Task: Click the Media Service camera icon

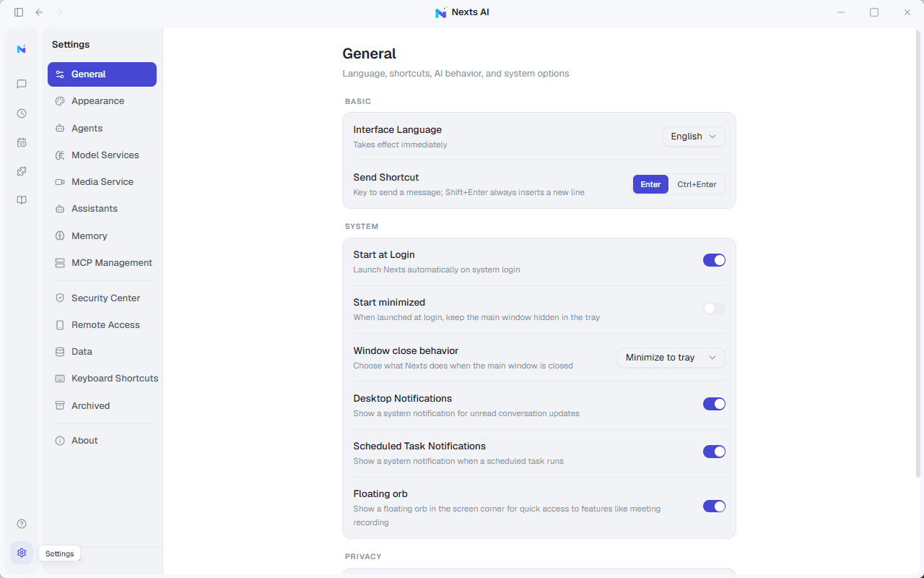Action: 60,182
